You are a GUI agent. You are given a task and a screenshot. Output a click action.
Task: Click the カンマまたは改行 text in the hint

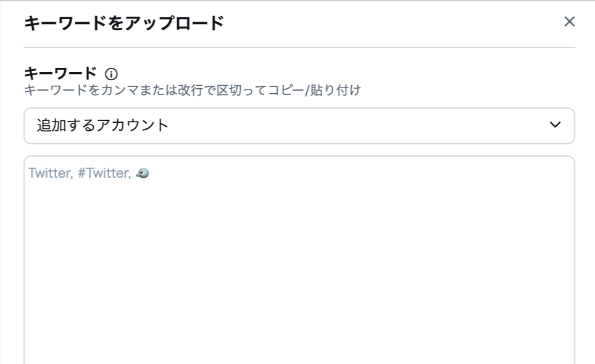tap(138, 91)
